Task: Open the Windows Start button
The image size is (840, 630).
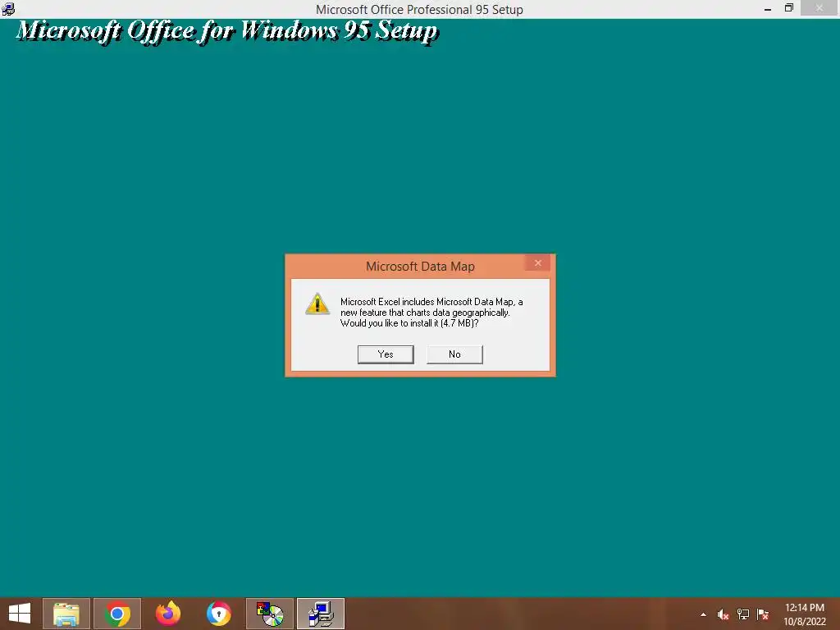Action: pos(20,614)
